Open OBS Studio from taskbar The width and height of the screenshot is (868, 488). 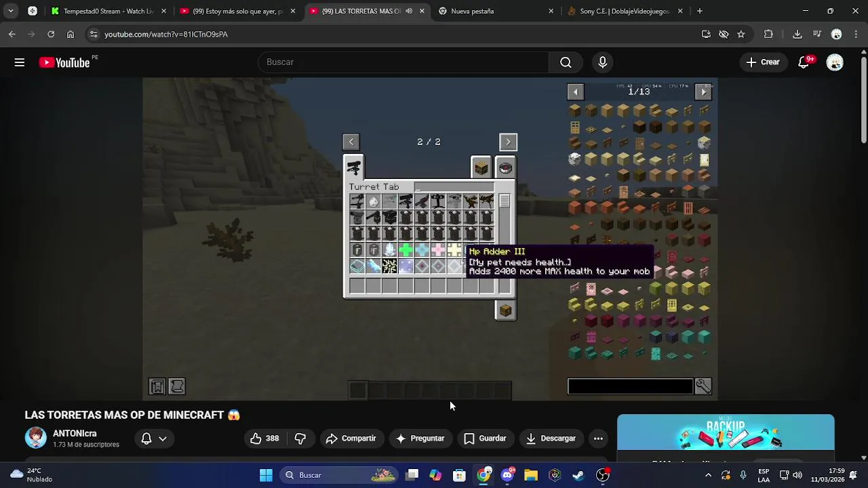pos(602,475)
